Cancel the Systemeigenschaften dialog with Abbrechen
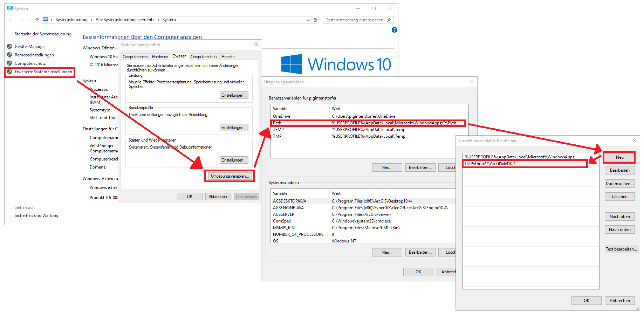Viewport: 644px width, 315px height. pyautogui.click(x=218, y=197)
